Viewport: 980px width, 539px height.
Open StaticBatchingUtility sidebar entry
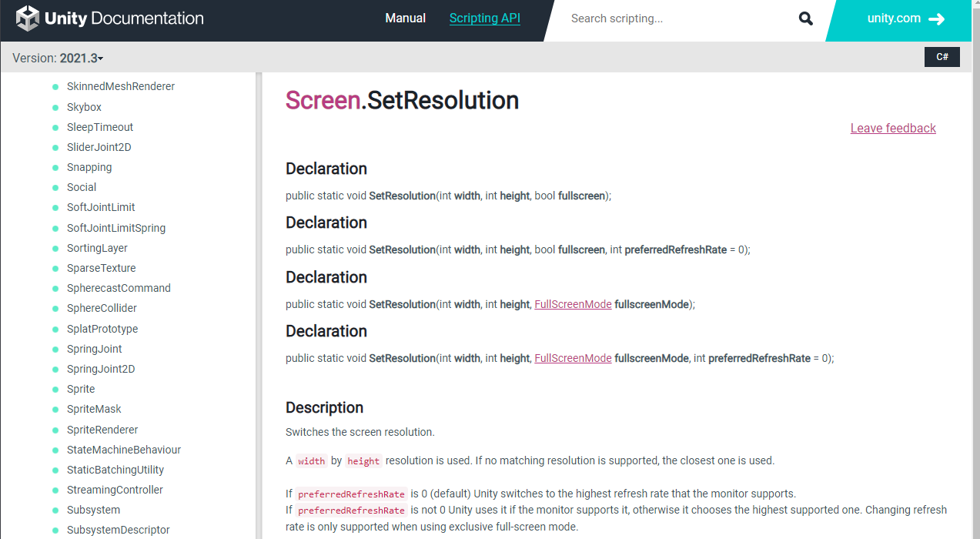point(115,470)
